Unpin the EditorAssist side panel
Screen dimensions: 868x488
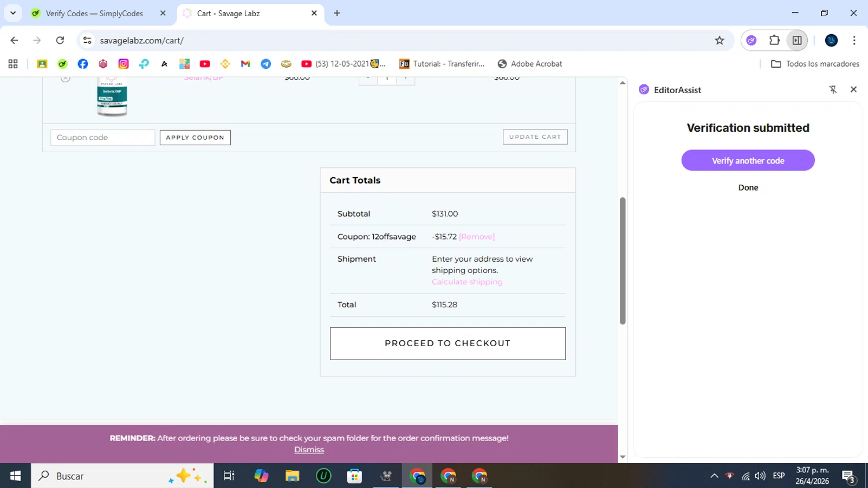coord(833,90)
